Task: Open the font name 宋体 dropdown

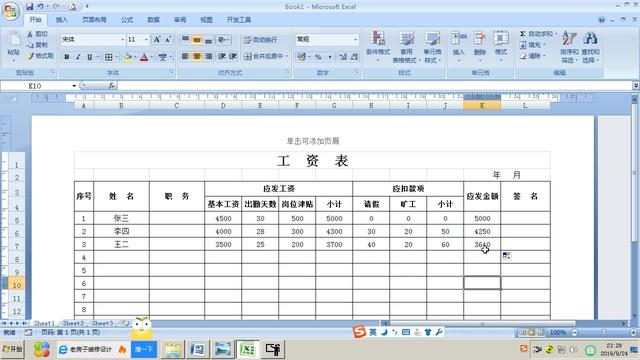Action: click(x=122, y=40)
